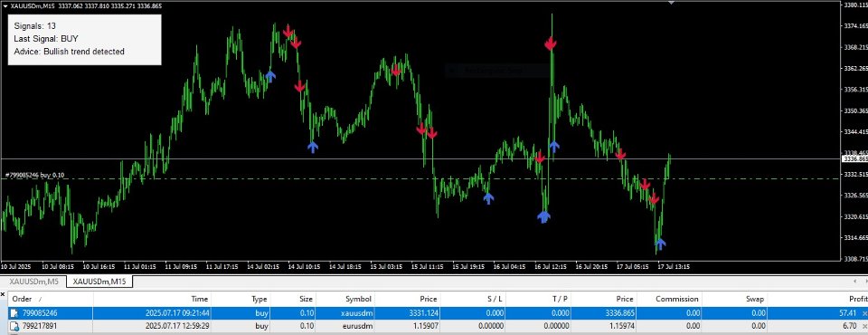Viewport: 868px width, 335px height.
Task: Click the 3326.565 price scale label
Action: click(856, 196)
